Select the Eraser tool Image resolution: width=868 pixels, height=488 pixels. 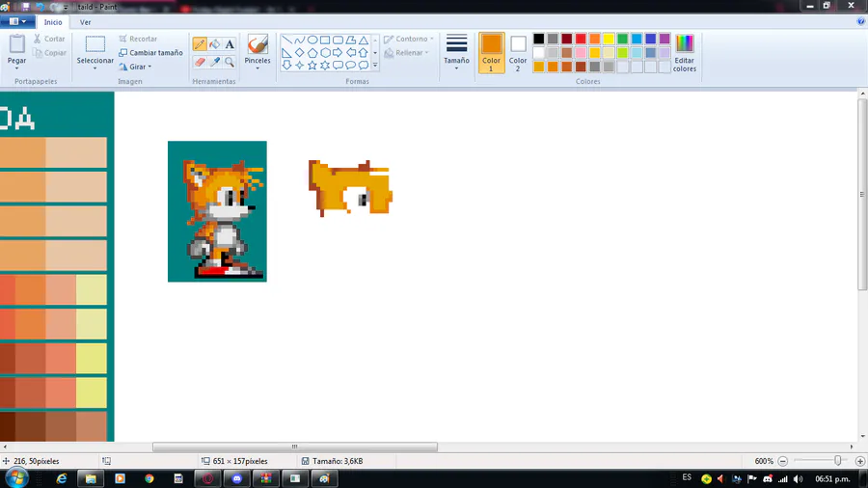[x=200, y=62]
